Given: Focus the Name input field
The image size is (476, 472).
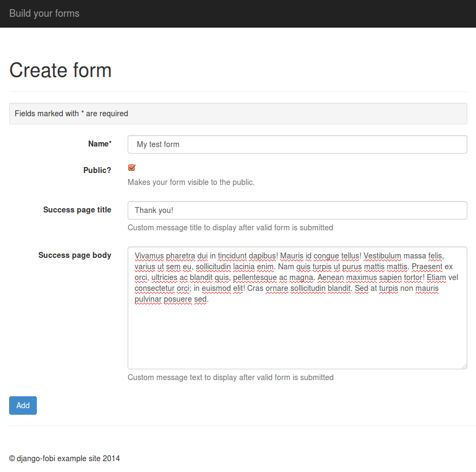Looking at the screenshot, I should pos(297,144).
